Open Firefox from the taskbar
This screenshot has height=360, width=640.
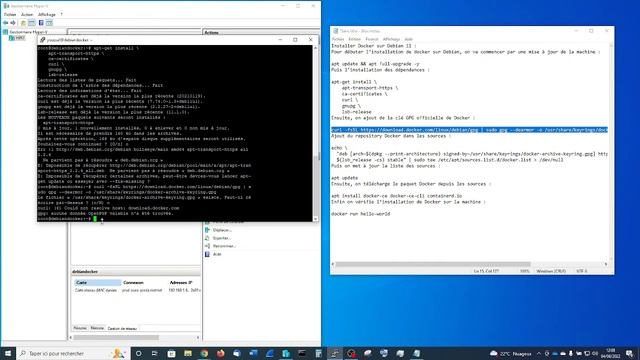tap(220, 353)
